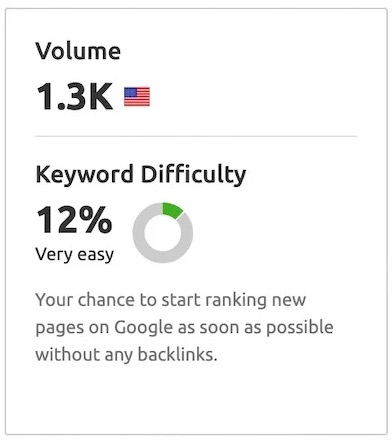Viewport: 392px width, 442px height.
Task: Select the Volume heading
Action: tap(78, 51)
